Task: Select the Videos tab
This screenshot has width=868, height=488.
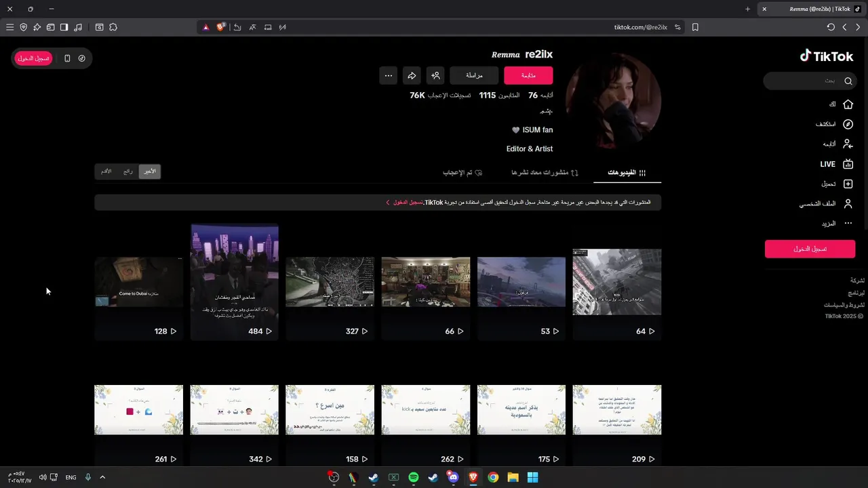Action: coord(627,173)
